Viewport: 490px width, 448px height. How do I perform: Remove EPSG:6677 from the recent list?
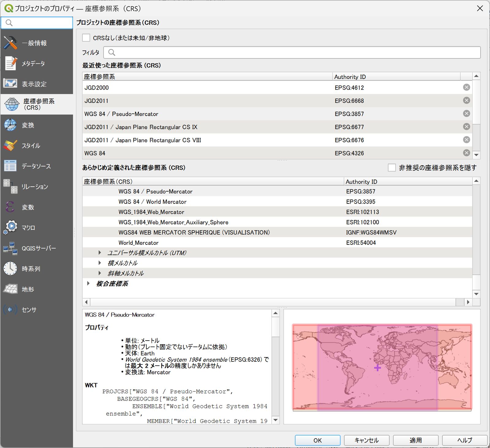466,127
